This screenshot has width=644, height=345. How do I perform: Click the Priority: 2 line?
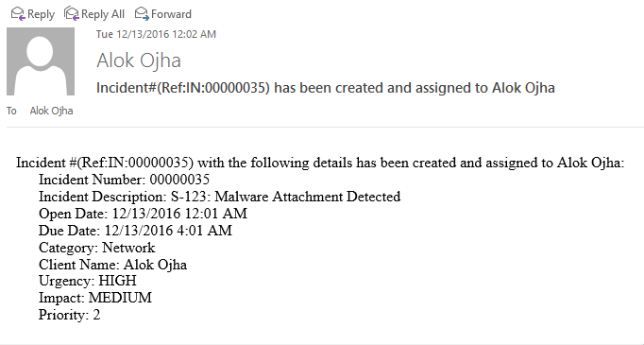click(x=70, y=315)
